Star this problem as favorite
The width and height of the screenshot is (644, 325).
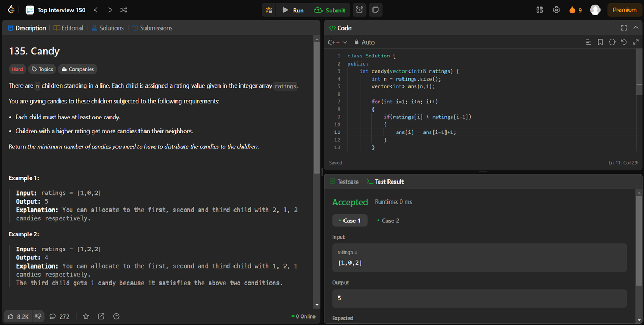click(85, 316)
